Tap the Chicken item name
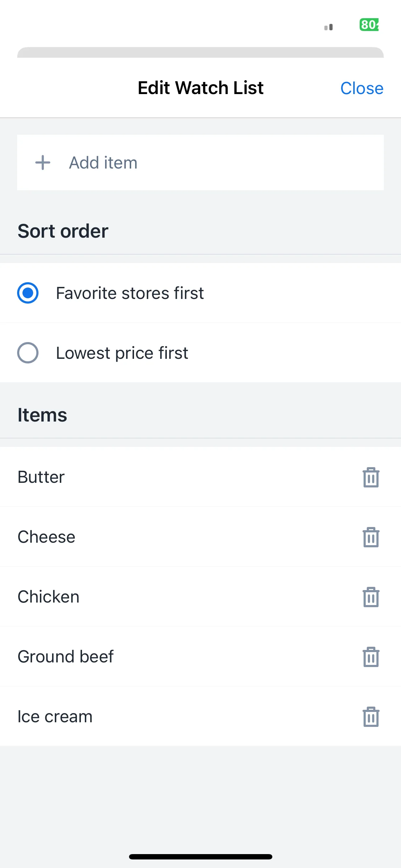 [48, 597]
